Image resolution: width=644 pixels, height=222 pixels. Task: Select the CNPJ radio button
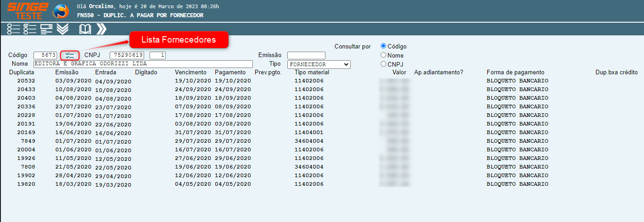(x=383, y=64)
